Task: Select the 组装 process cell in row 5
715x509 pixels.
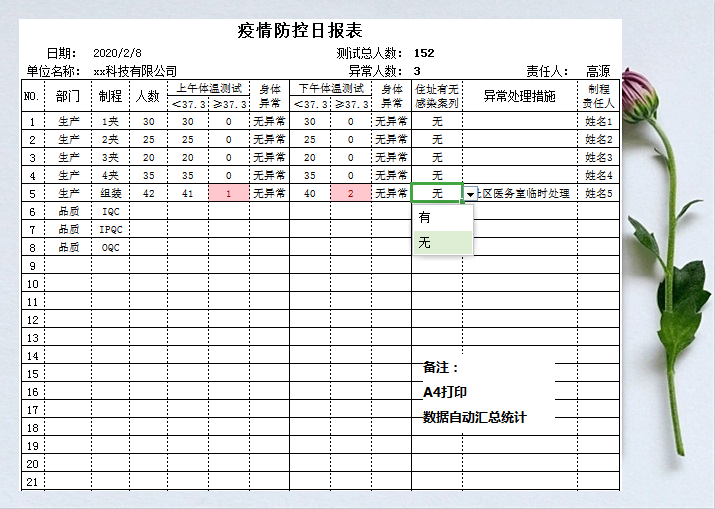Action: click(110, 194)
